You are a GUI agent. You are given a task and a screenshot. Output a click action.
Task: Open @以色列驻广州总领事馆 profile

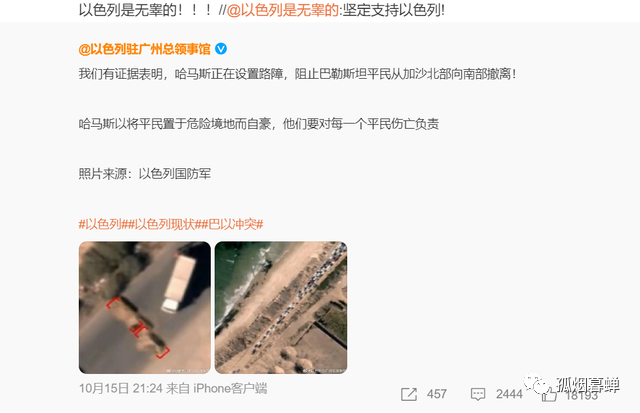[144, 49]
